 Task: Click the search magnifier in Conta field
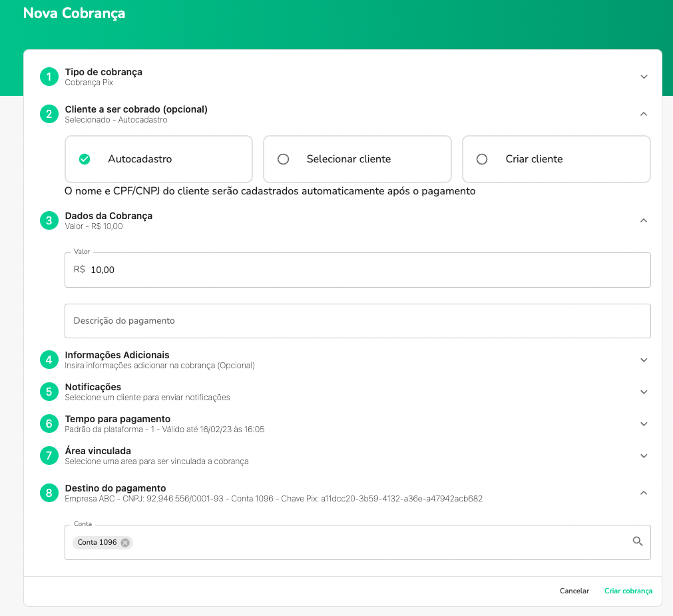tap(637, 541)
